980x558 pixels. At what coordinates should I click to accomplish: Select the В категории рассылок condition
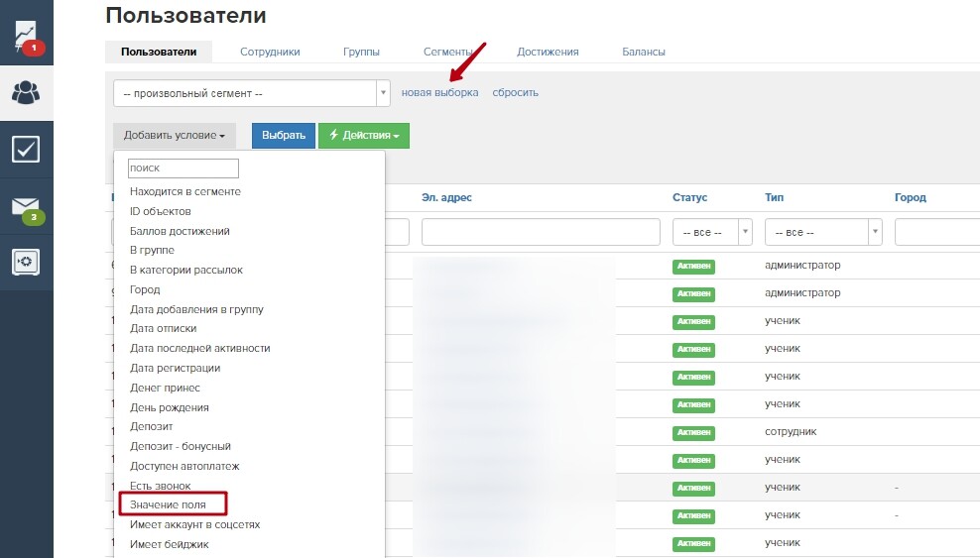point(186,270)
